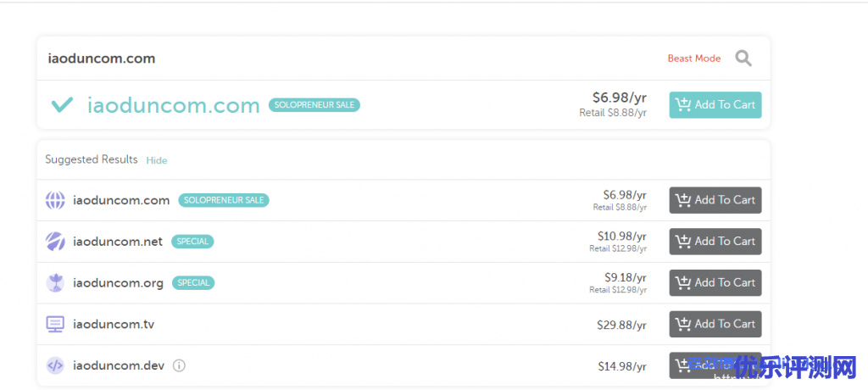Add iaoduncom.org to cart
868x390 pixels.
pyautogui.click(x=715, y=283)
